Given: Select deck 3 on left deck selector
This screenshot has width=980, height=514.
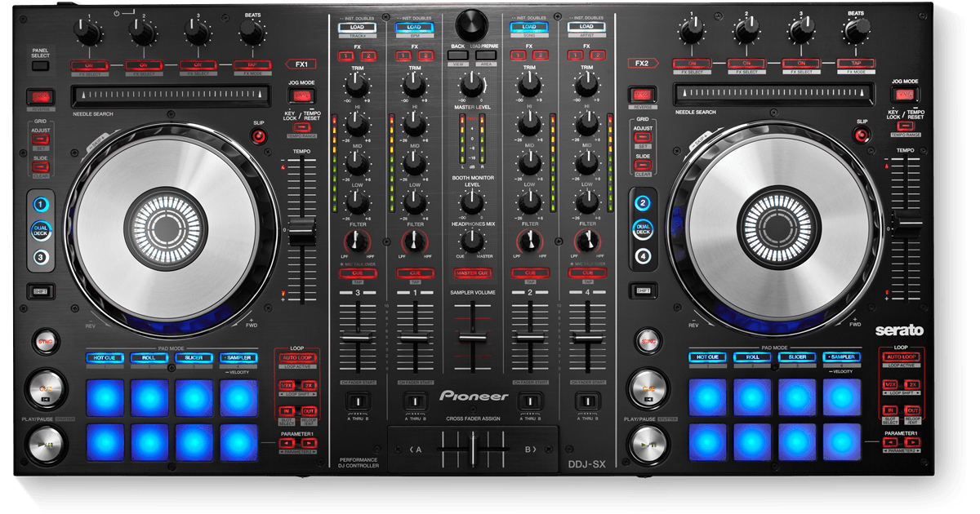Looking at the screenshot, I should [x=41, y=258].
